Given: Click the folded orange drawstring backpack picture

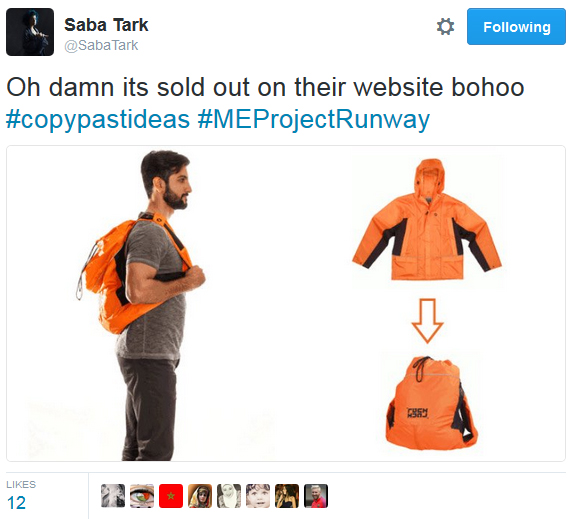Looking at the screenshot, I should 431,403.
